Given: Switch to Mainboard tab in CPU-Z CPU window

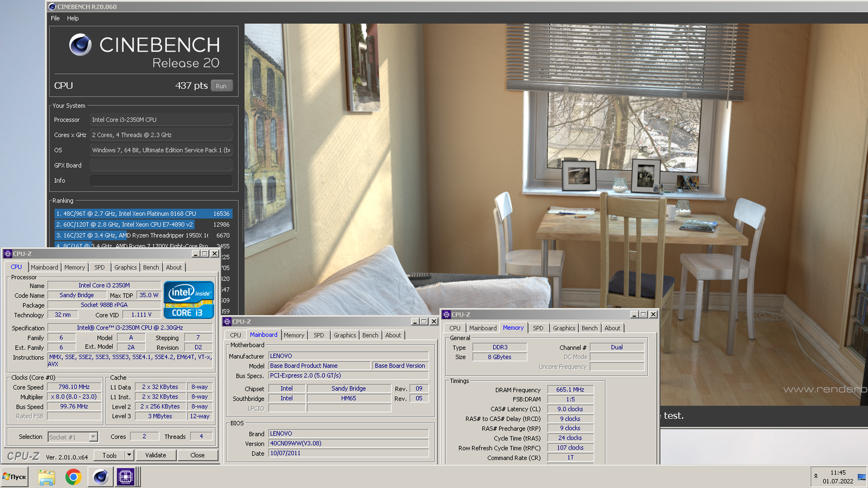Looking at the screenshot, I should (x=44, y=267).
